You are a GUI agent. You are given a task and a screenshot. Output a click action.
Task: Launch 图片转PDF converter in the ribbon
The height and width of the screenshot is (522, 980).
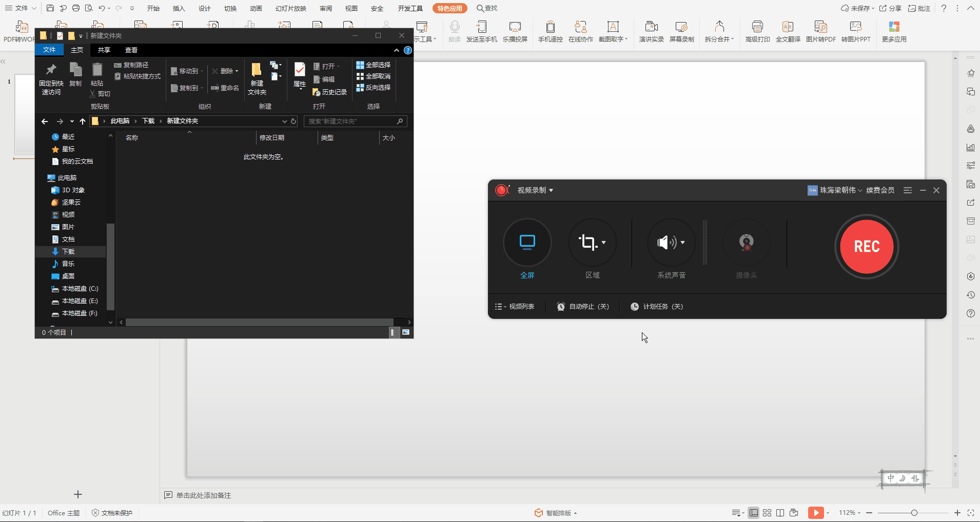click(820, 31)
